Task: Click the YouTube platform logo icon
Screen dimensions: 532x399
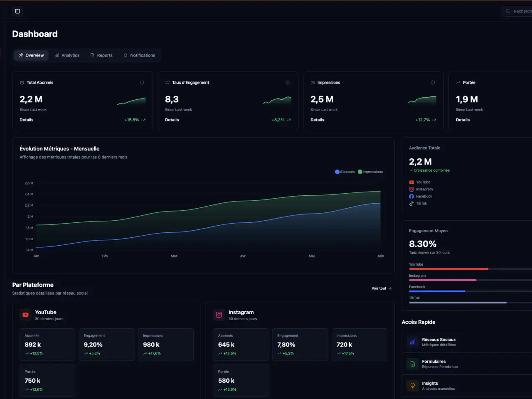Action: point(25,315)
